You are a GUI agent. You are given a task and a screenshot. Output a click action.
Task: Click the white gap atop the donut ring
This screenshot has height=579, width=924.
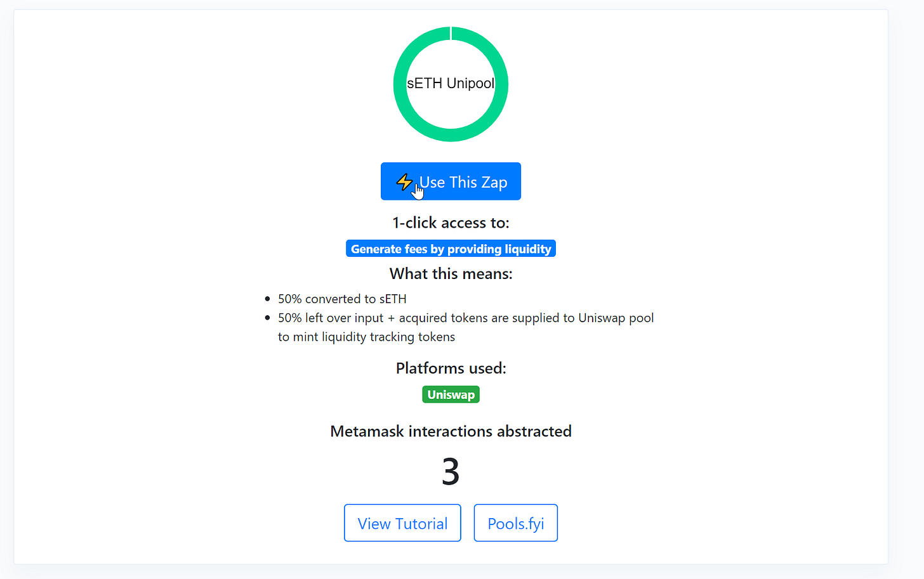coord(451,33)
